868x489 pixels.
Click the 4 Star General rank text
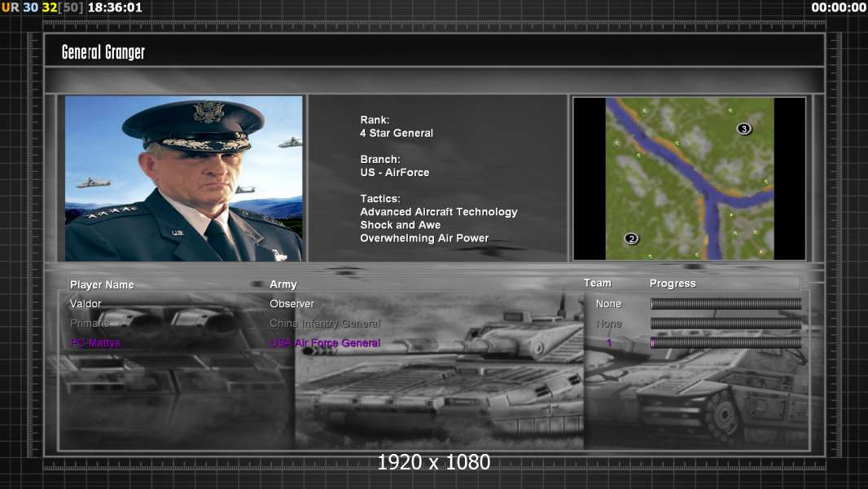397,133
